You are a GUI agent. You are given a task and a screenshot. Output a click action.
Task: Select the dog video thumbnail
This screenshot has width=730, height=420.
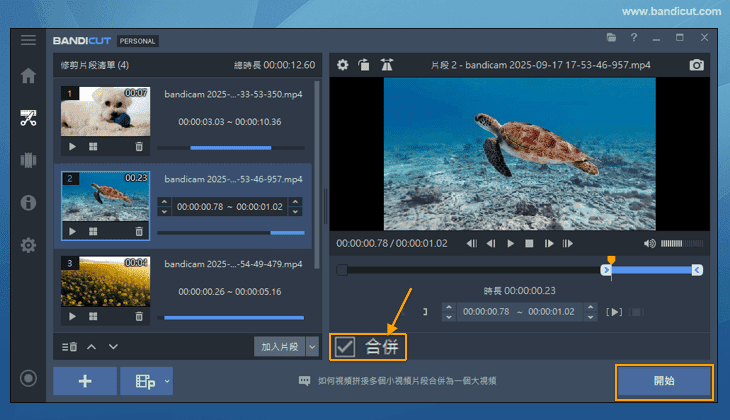[106, 111]
